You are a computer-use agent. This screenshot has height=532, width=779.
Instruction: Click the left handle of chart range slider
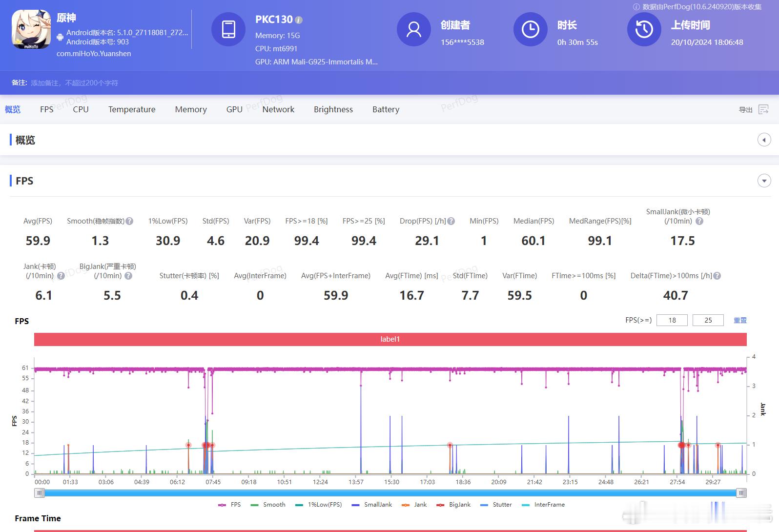point(40,493)
